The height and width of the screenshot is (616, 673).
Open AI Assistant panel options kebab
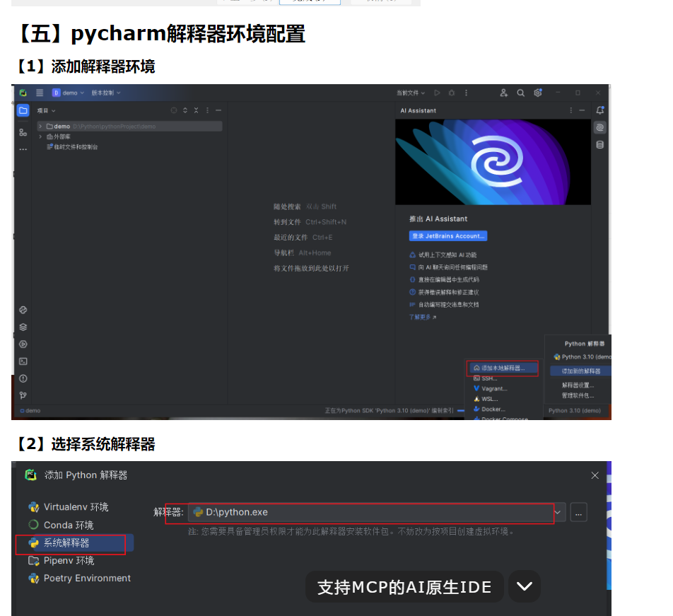pyautogui.click(x=571, y=110)
